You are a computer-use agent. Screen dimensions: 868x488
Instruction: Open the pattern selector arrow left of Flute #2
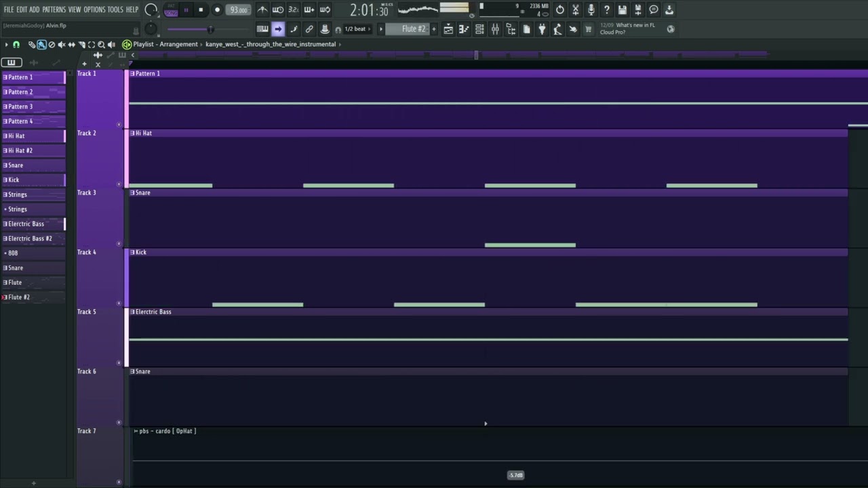tap(380, 29)
